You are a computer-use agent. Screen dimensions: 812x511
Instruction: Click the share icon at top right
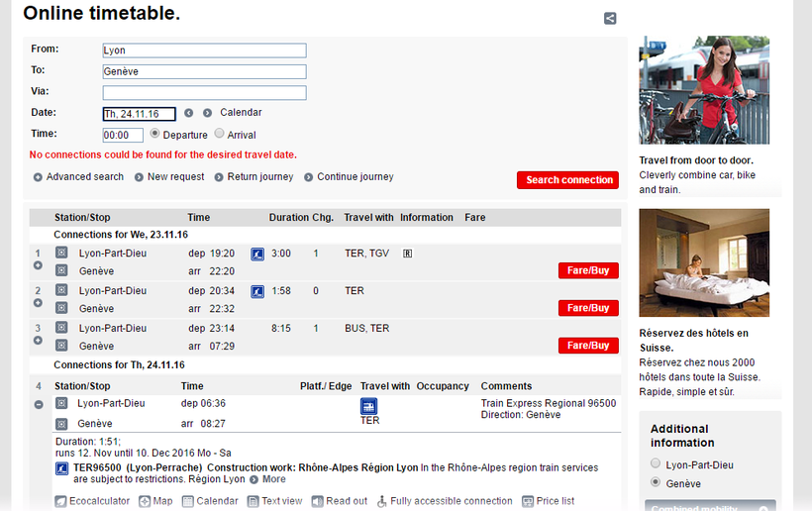[x=610, y=18]
